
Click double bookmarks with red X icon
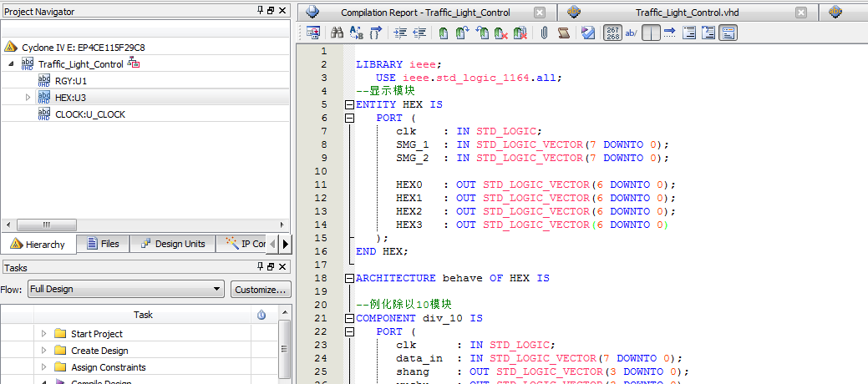point(520,33)
